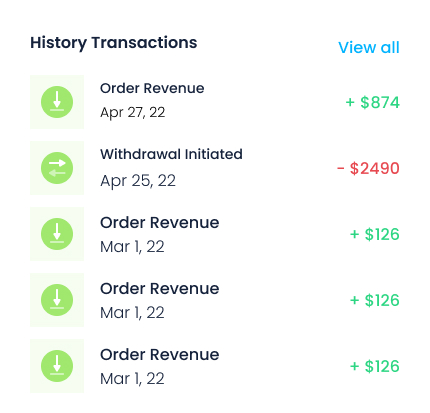
Task: Select the Order Revenue title dated Apr 27
Action: [x=152, y=88]
